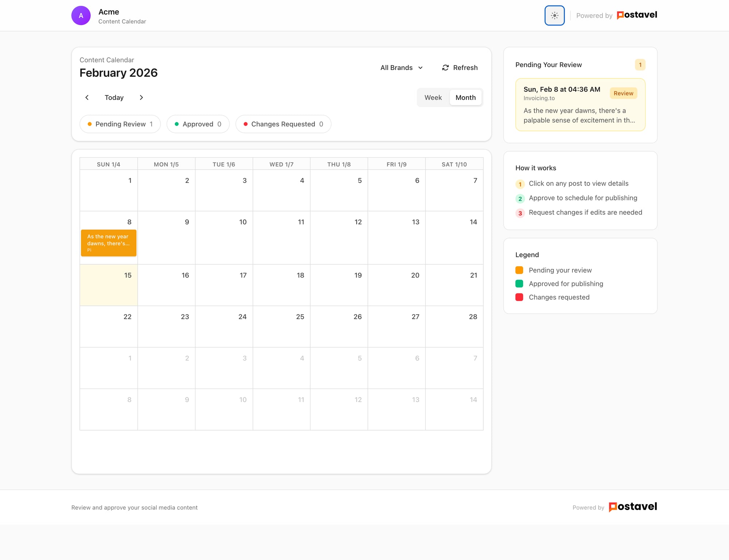This screenshot has height=560, width=729.
Task: Click the yellow count badge beside Pending Your Review
Action: tap(641, 65)
